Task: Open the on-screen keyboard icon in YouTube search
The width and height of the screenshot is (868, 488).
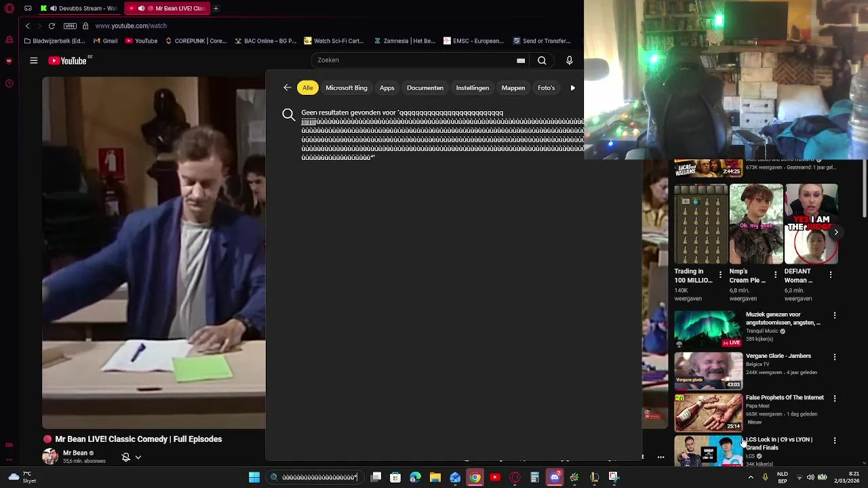Action: (521, 60)
